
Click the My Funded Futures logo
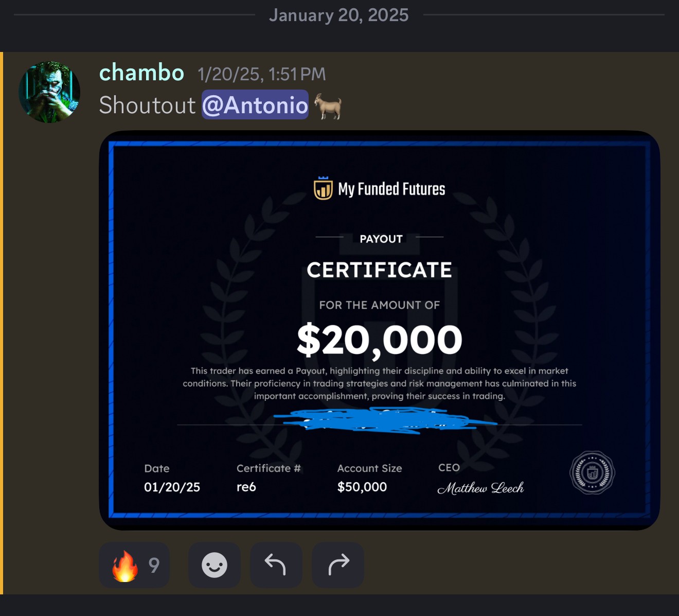(x=380, y=189)
